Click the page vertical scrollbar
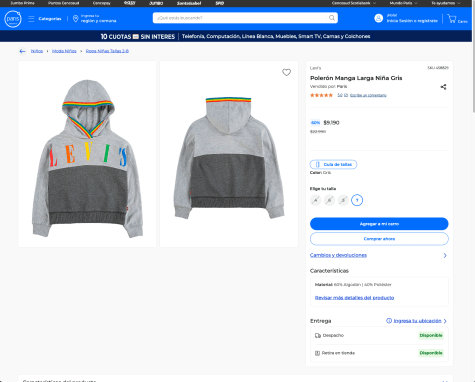The image size is (475, 382). (x=473, y=57)
